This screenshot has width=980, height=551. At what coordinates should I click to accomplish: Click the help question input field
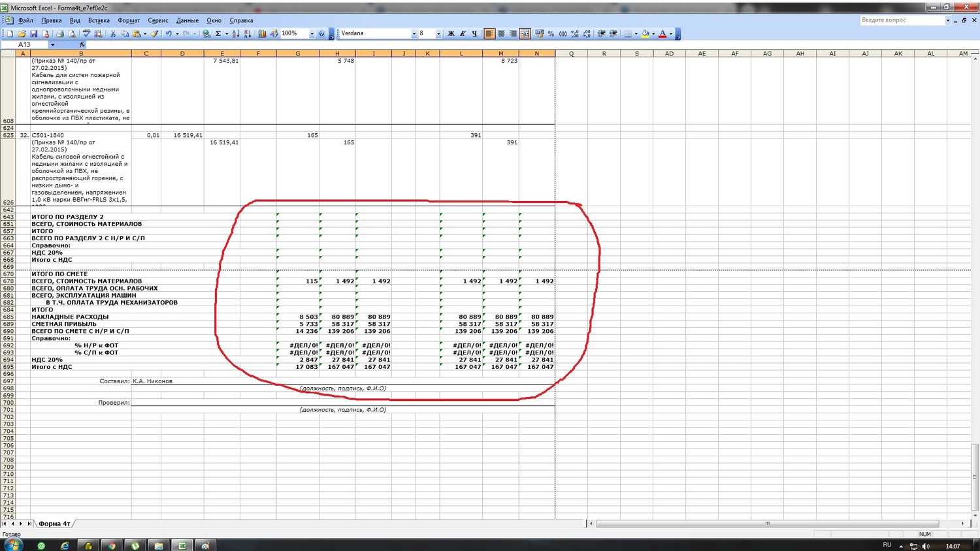(902, 20)
